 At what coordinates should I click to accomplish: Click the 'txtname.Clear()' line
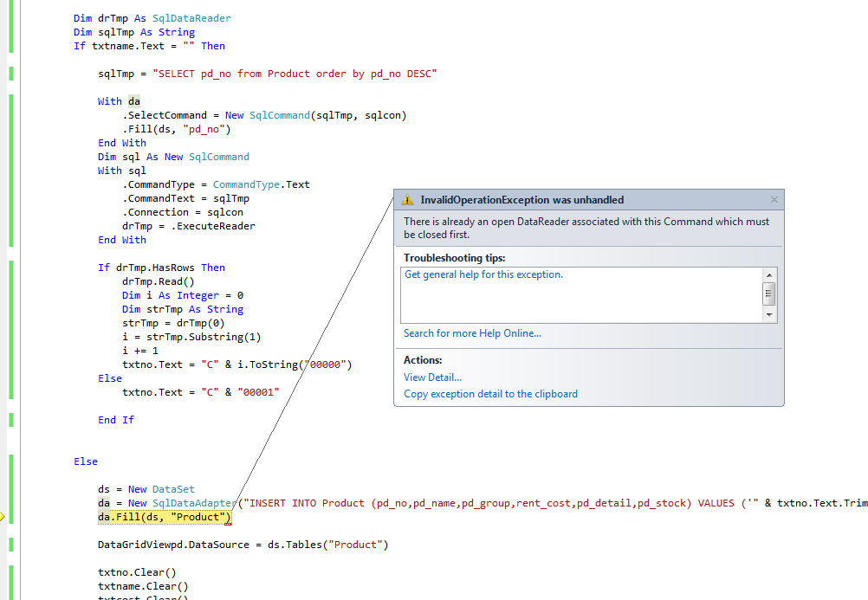pos(143,586)
